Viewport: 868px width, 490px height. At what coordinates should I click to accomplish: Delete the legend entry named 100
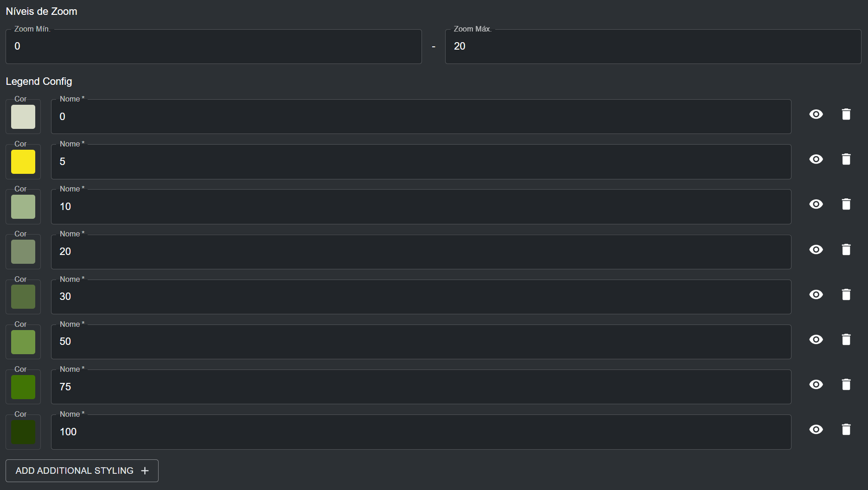point(846,430)
